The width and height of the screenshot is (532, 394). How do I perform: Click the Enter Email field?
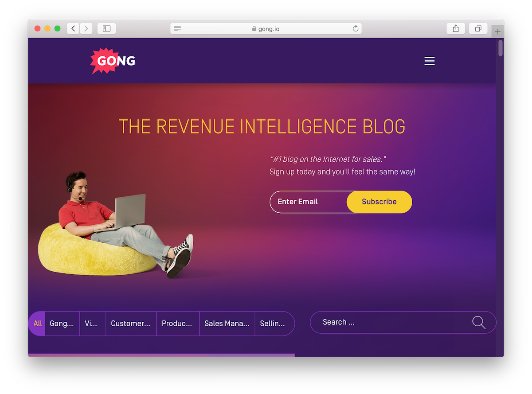309,202
